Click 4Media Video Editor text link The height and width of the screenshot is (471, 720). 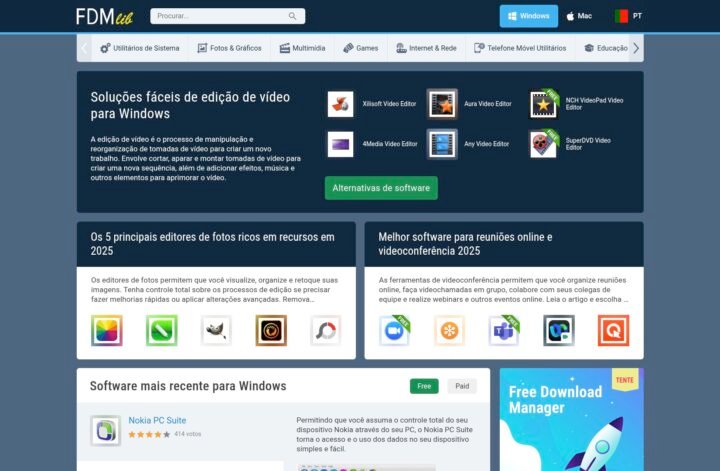tap(390, 144)
